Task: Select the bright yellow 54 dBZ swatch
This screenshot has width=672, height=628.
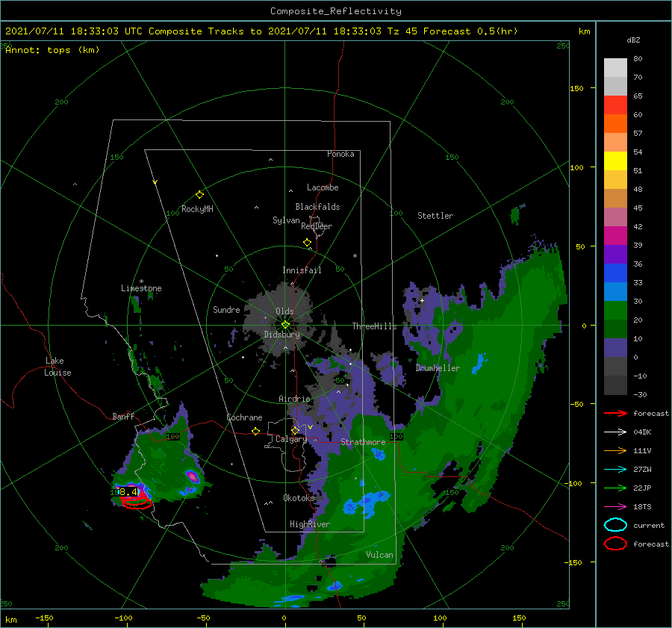Action: click(x=615, y=161)
